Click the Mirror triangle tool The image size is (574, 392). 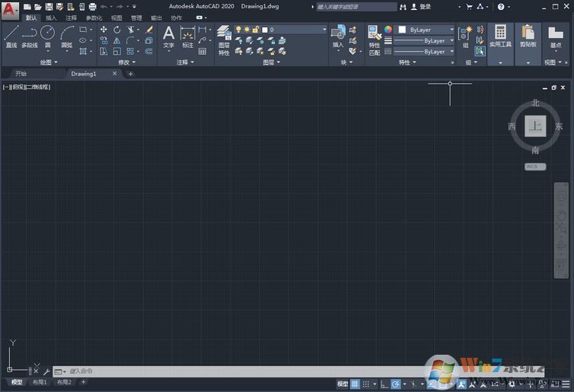point(116,40)
